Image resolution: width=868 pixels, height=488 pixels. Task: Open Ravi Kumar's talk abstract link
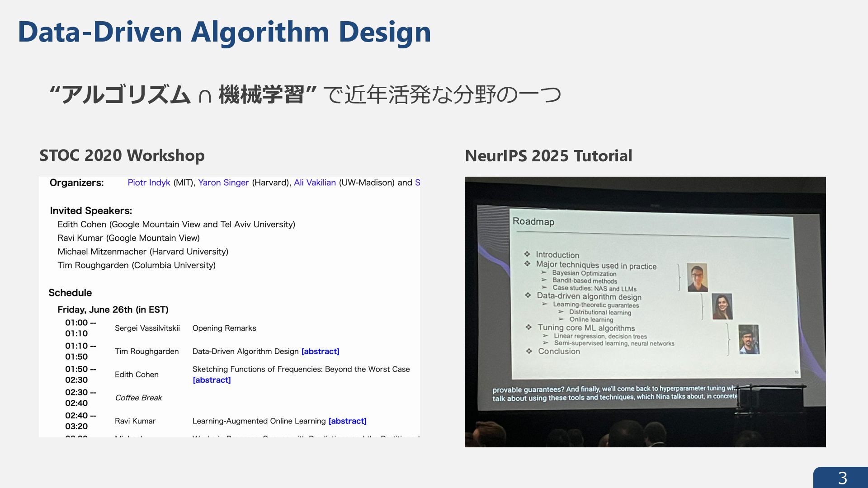click(x=347, y=421)
